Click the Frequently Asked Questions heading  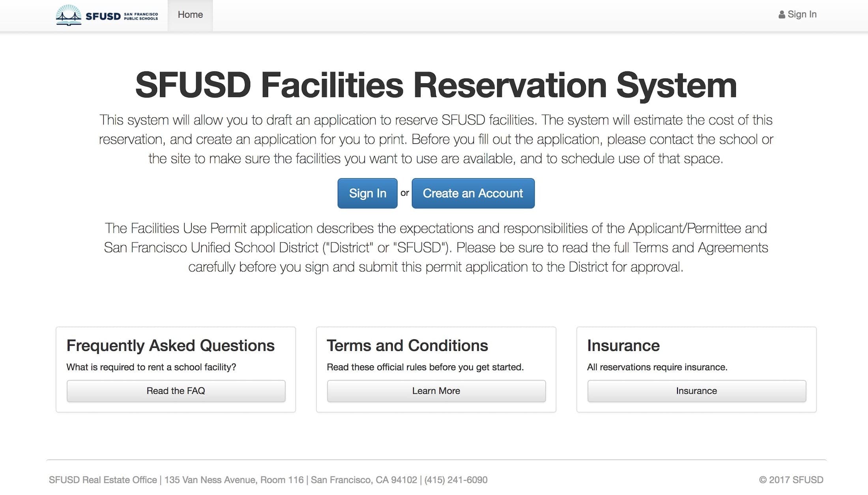[170, 346]
